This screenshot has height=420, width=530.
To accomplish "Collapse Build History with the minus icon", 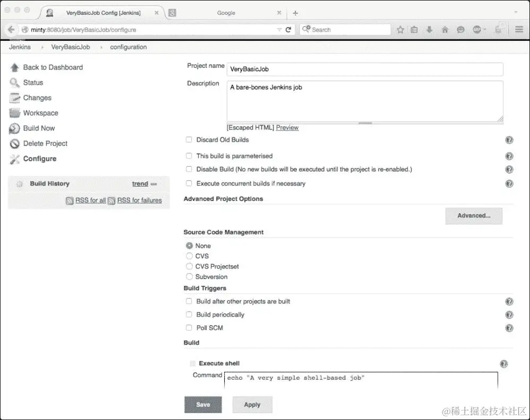I will (x=154, y=184).
